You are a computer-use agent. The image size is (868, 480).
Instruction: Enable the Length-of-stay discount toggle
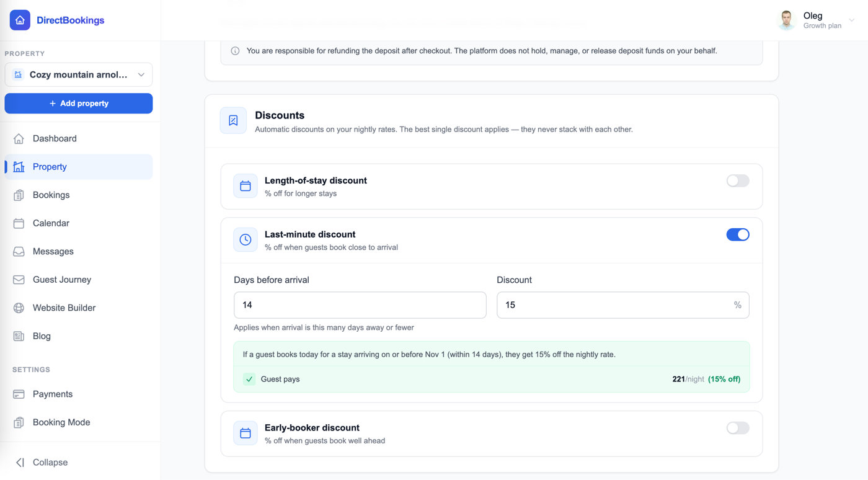pyautogui.click(x=738, y=180)
